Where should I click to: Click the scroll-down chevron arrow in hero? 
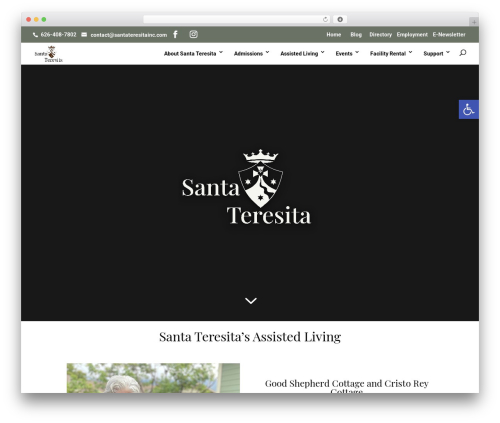[x=251, y=301]
